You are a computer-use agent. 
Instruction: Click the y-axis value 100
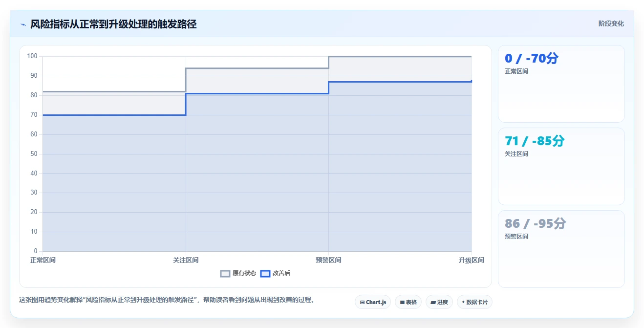coord(33,56)
